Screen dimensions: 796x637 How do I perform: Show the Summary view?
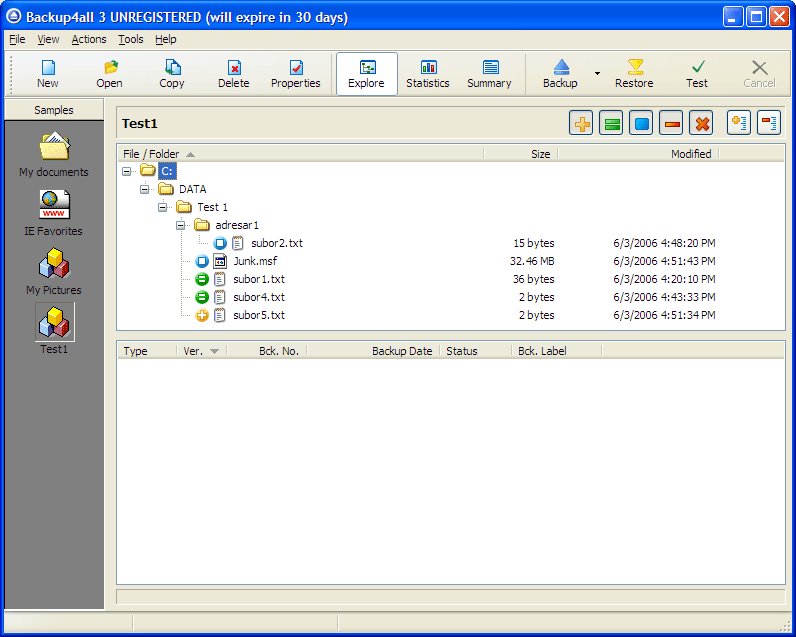(x=489, y=74)
